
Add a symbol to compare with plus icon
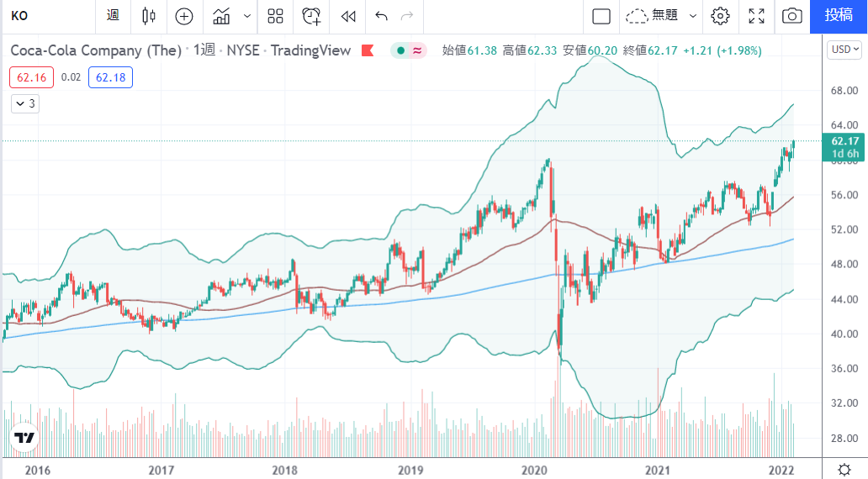[x=184, y=16]
